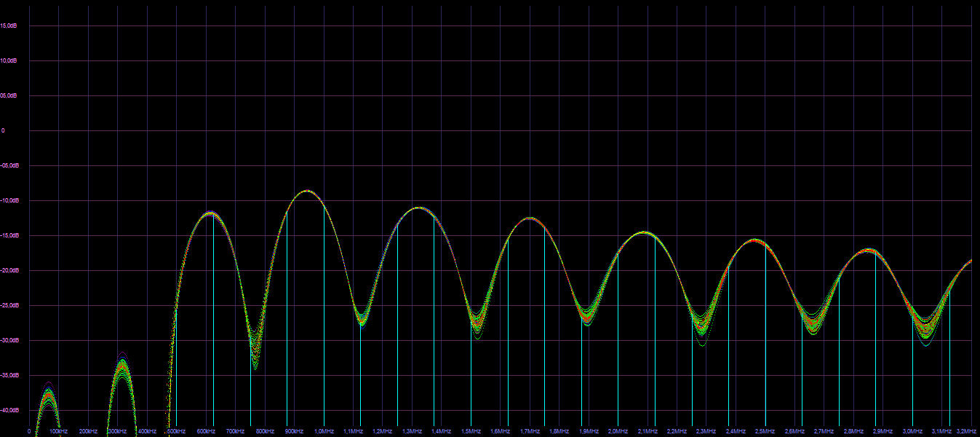Click the 2,7MHz frequency tick label
The width and height of the screenshot is (980, 437).
pyautogui.click(x=824, y=432)
